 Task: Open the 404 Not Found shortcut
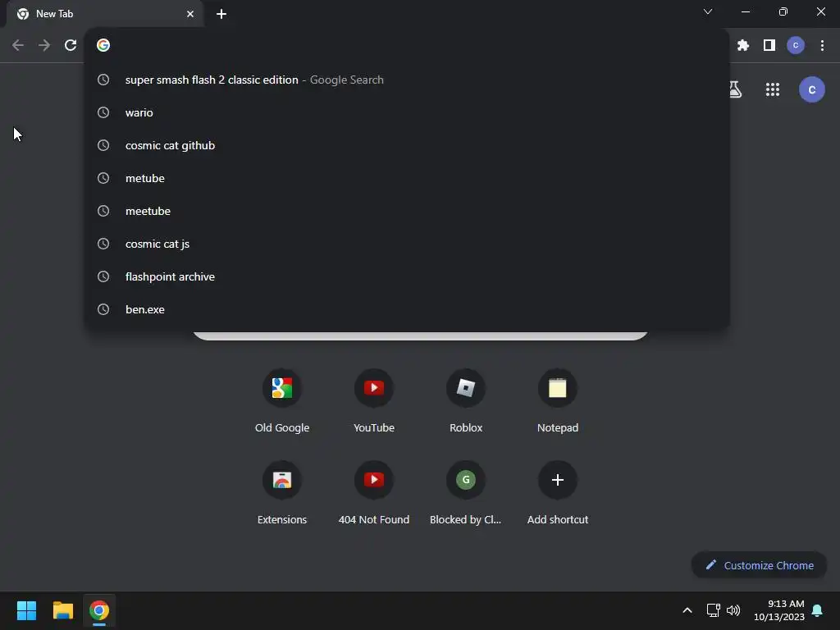tap(374, 493)
